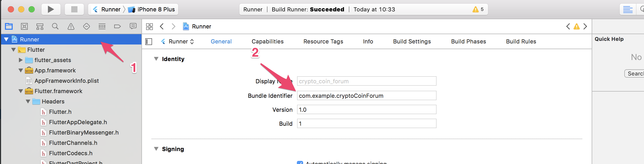Screen dimensions: 644x164
Task: Expand the flutter_assets folder
Action: point(21,60)
